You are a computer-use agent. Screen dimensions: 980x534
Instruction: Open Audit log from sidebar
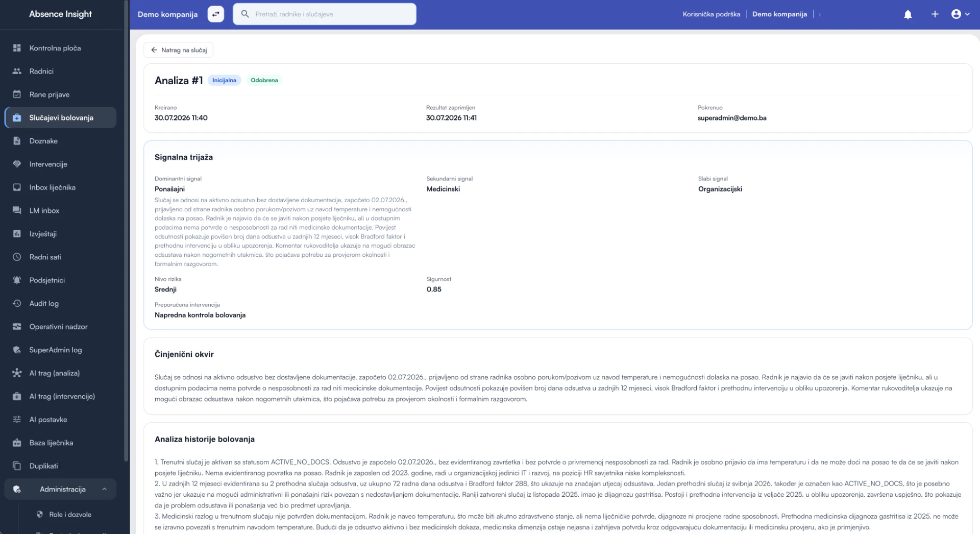pos(61,303)
